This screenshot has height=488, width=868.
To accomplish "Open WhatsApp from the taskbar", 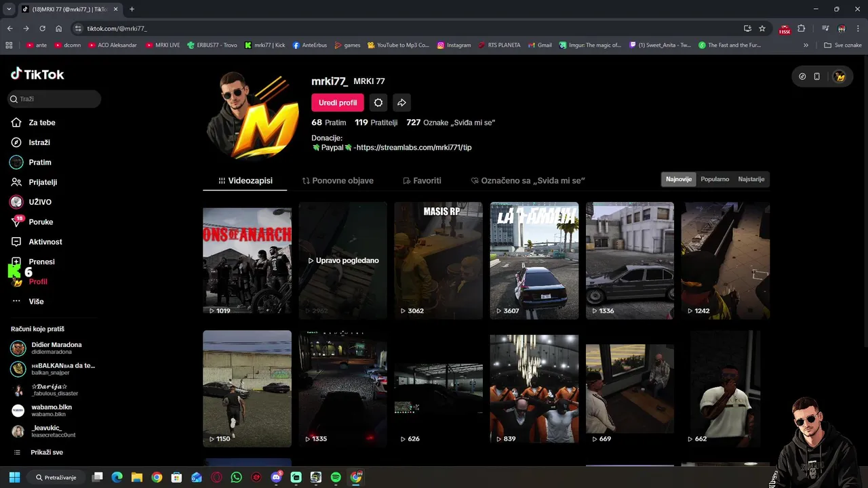I will tap(236, 477).
